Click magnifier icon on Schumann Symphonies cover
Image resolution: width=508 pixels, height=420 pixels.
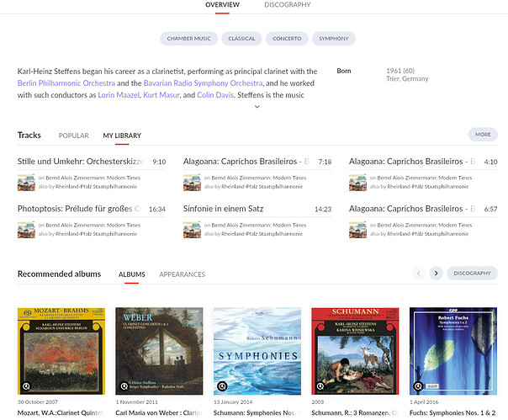[222, 386]
